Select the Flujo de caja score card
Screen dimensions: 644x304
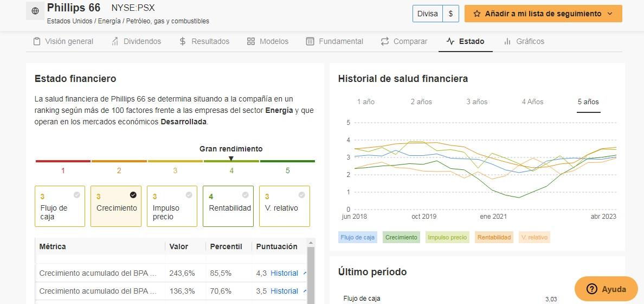(x=60, y=206)
